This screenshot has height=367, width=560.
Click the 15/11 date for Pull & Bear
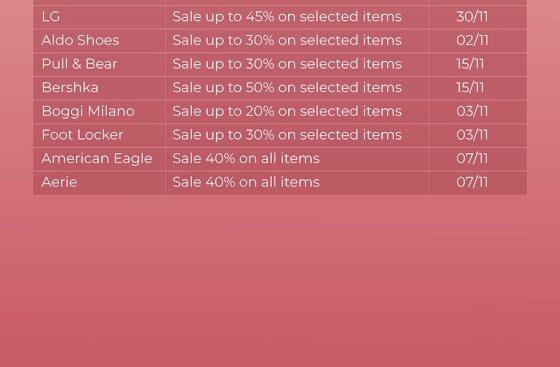[470, 64]
